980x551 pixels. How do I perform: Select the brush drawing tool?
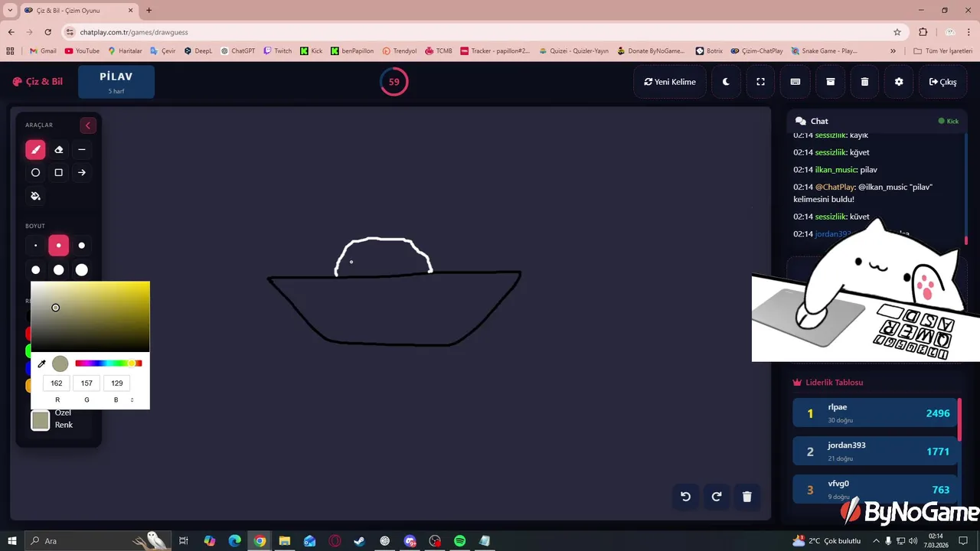tap(35, 150)
